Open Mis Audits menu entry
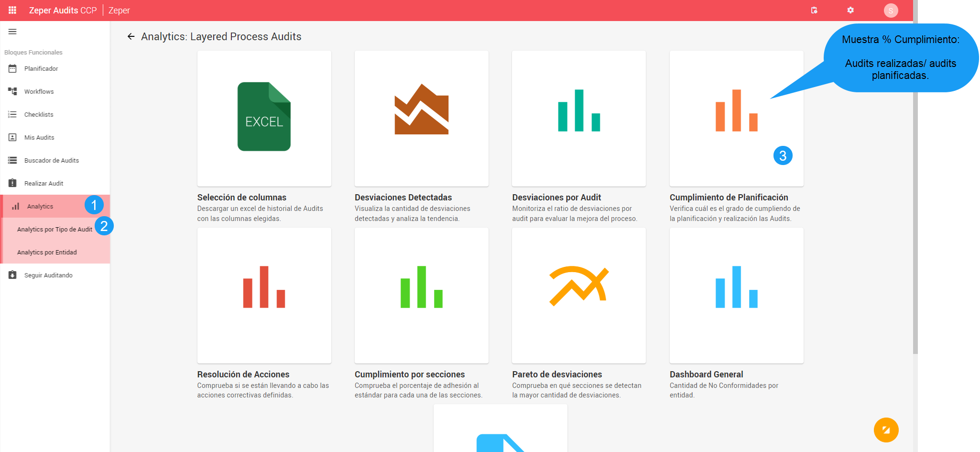The width and height of the screenshot is (980, 452). [55, 137]
